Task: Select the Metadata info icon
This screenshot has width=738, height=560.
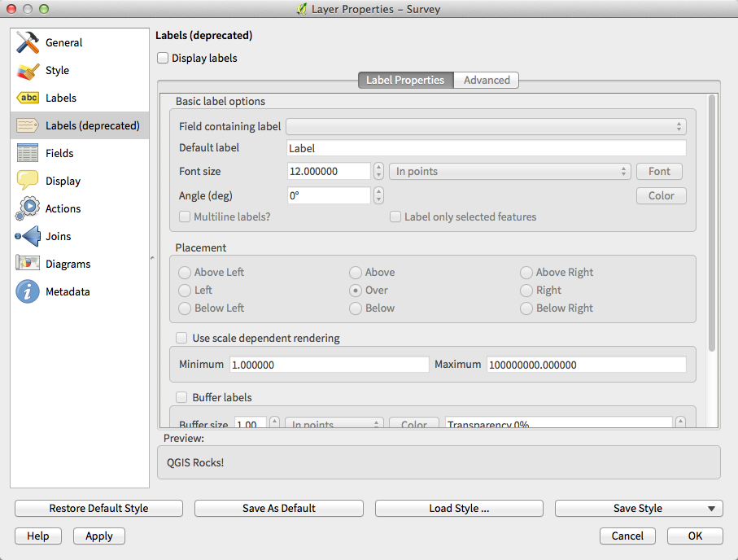Action: point(28,291)
